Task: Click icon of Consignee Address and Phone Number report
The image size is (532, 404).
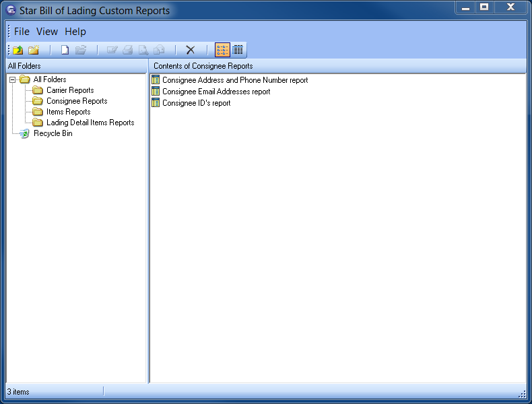Action: click(156, 79)
